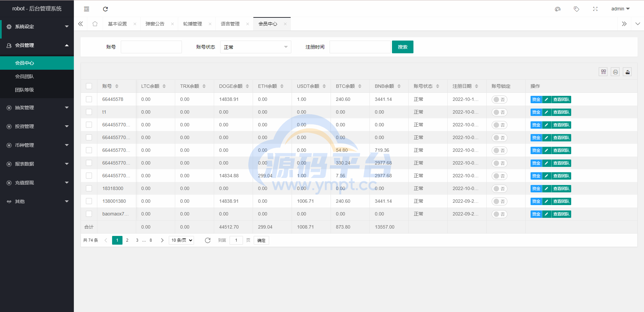The image size is (644, 312).
Task: Click the 确定 page jump button
Action: (x=261, y=240)
